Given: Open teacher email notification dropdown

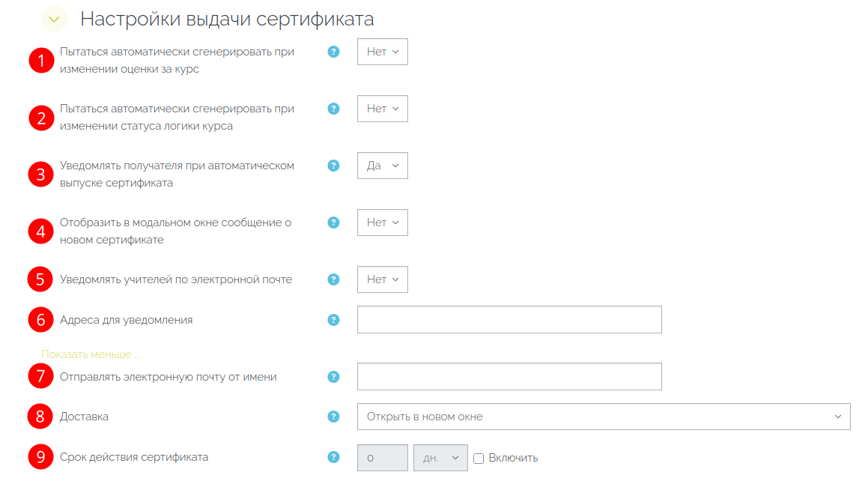Looking at the screenshot, I should point(382,279).
